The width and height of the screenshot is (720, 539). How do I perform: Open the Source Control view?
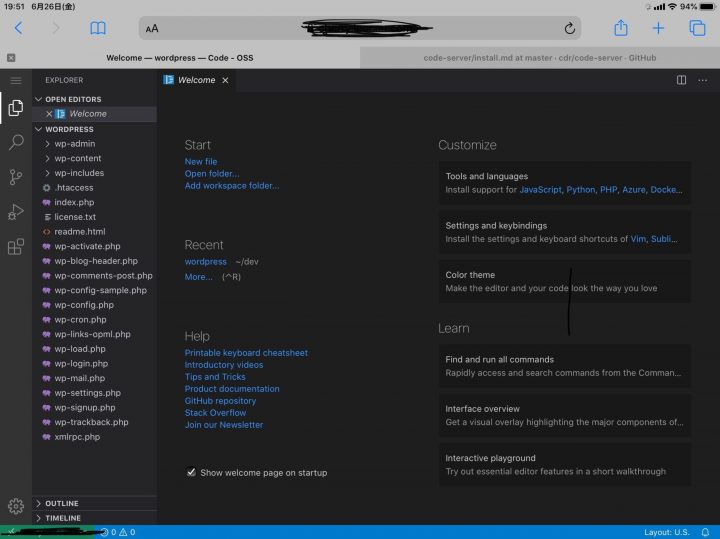16,177
